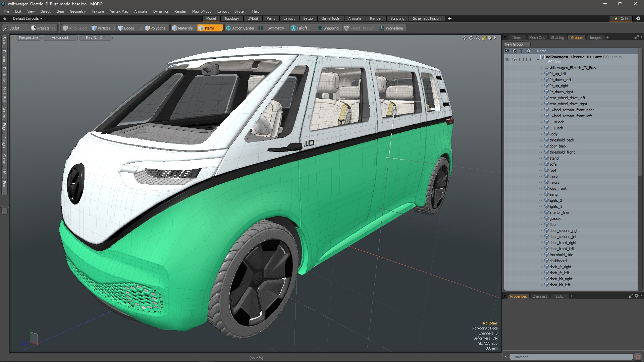The image size is (644, 362).
Task: Open the layout settings gear at top right
Action: (638, 18)
